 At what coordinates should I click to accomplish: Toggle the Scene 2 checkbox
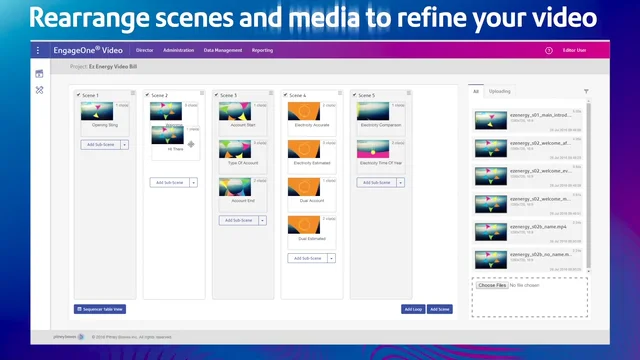(147, 95)
